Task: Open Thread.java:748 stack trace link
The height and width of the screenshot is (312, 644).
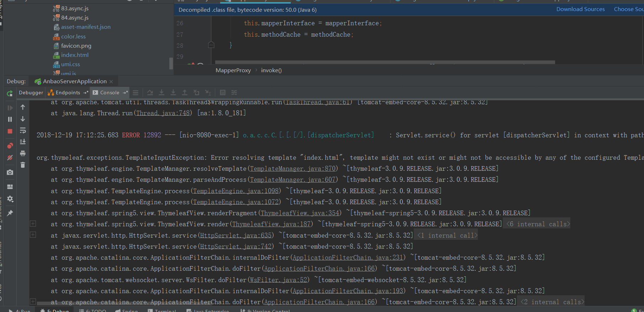Action: 163,113
